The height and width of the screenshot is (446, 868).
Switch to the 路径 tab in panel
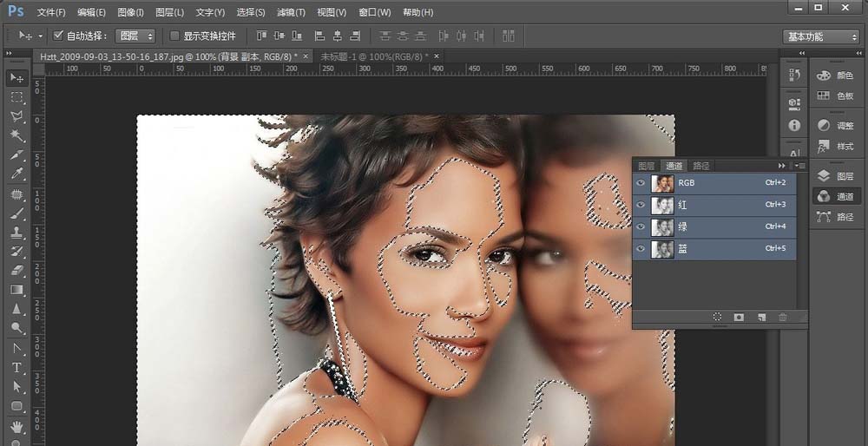tap(700, 166)
